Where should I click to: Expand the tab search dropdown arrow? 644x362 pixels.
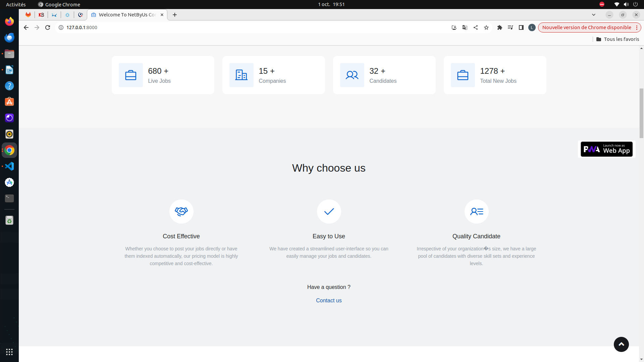pyautogui.click(x=594, y=15)
